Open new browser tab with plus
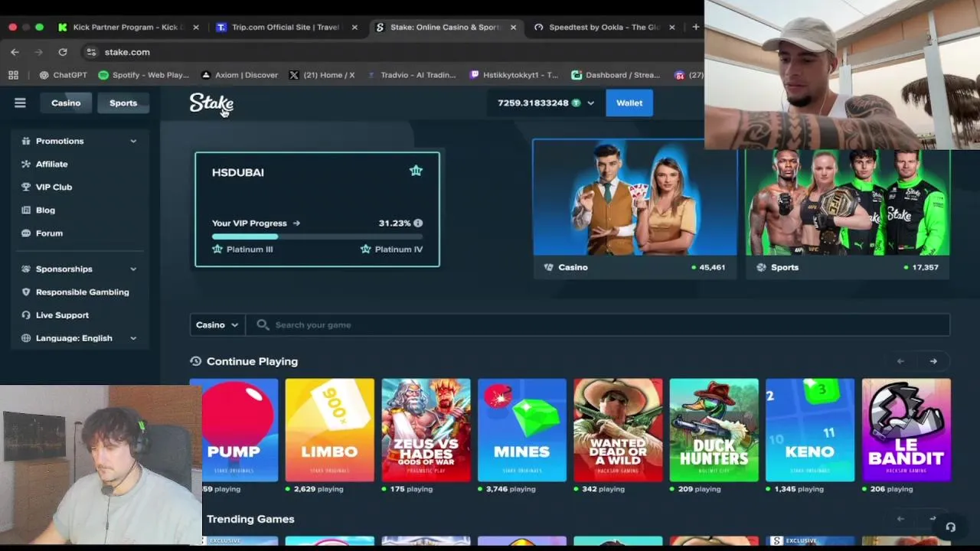980x551 pixels. point(695,27)
